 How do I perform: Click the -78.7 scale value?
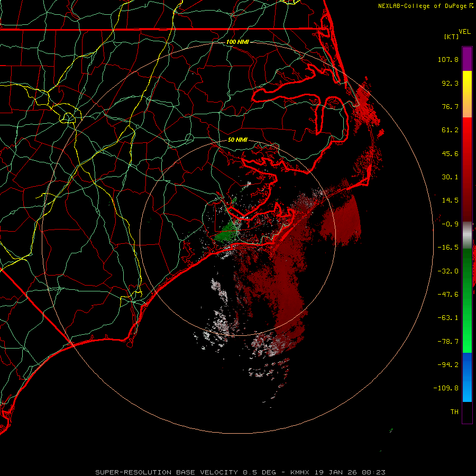[x=448, y=342]
